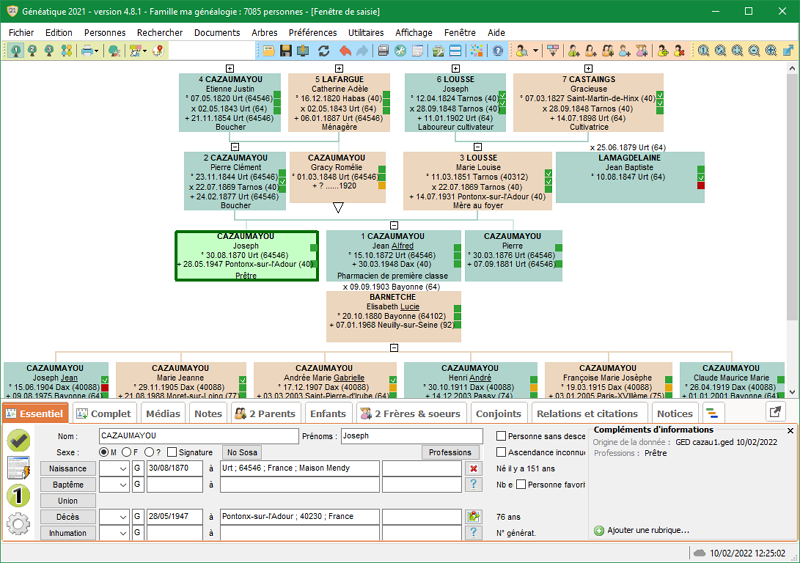Click the delete person red X icon
The width and height of the screenshot is (800, 563).
[x=679, y=51]
